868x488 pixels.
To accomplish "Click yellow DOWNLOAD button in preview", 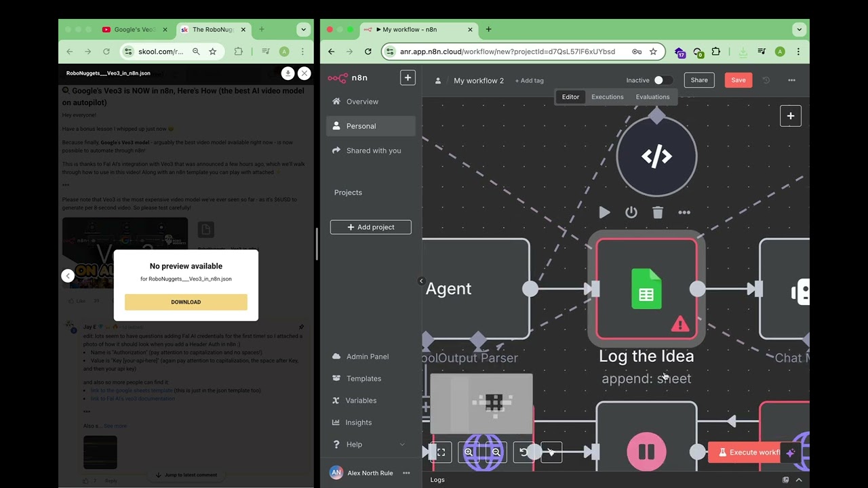I will pyautogui.click(x=186, y=302).
